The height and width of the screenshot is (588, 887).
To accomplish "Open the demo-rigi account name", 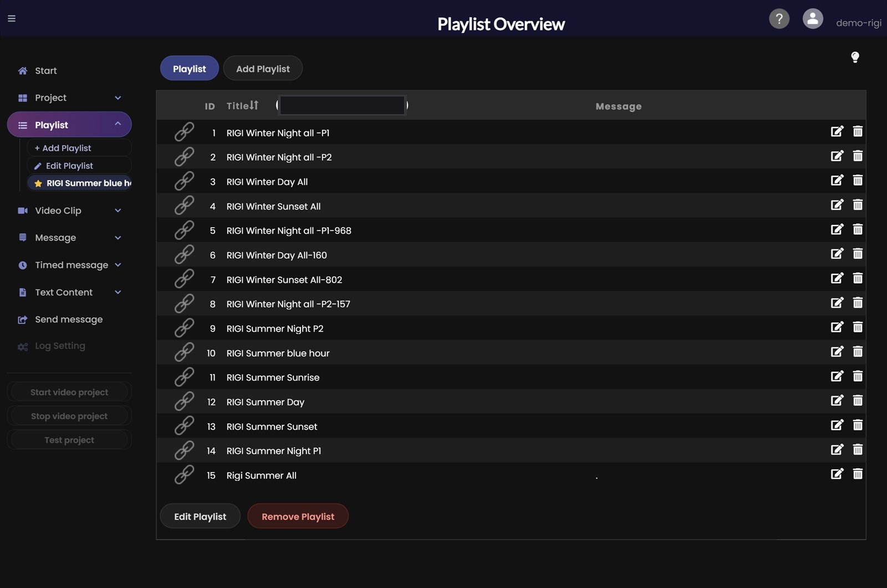I will (x=858, y=23).
